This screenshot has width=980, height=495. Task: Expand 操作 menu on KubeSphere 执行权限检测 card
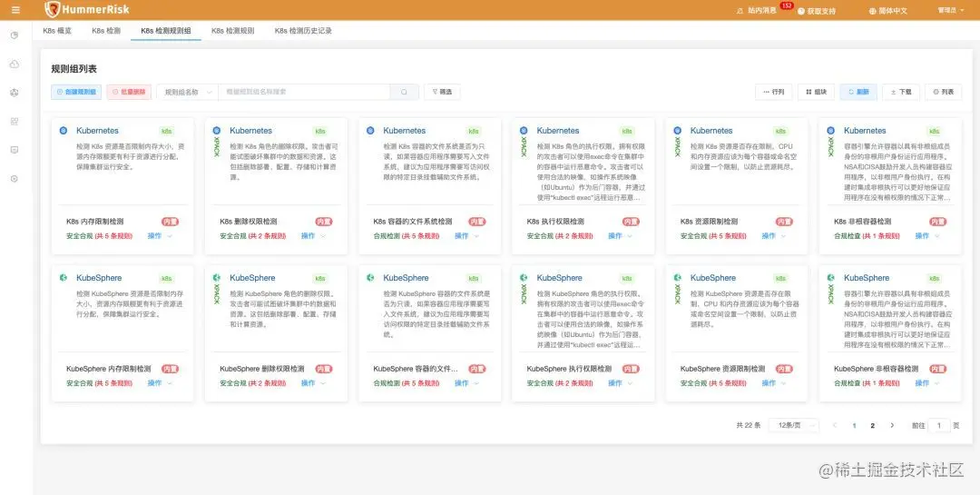(x=620, y=383)
